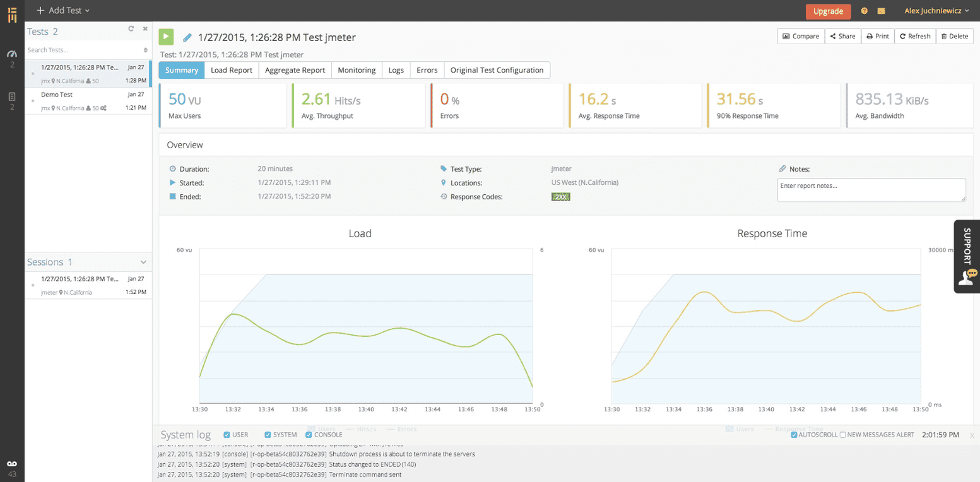Switch to the Aggregate Report tab
The image size is (980, 482).
pos(295,70)
